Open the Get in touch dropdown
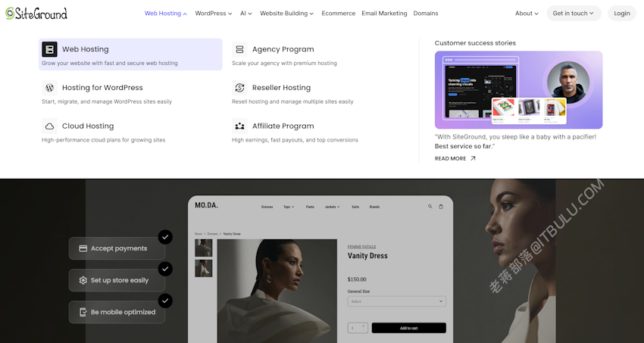Screen dimensions: 644x343 (574, 13)
